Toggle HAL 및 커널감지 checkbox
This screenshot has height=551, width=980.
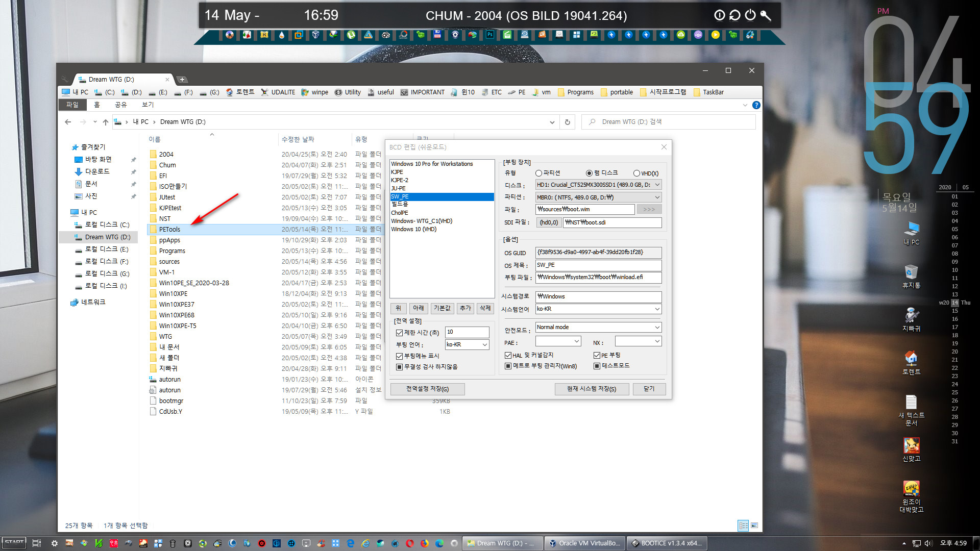coord(508,355)
